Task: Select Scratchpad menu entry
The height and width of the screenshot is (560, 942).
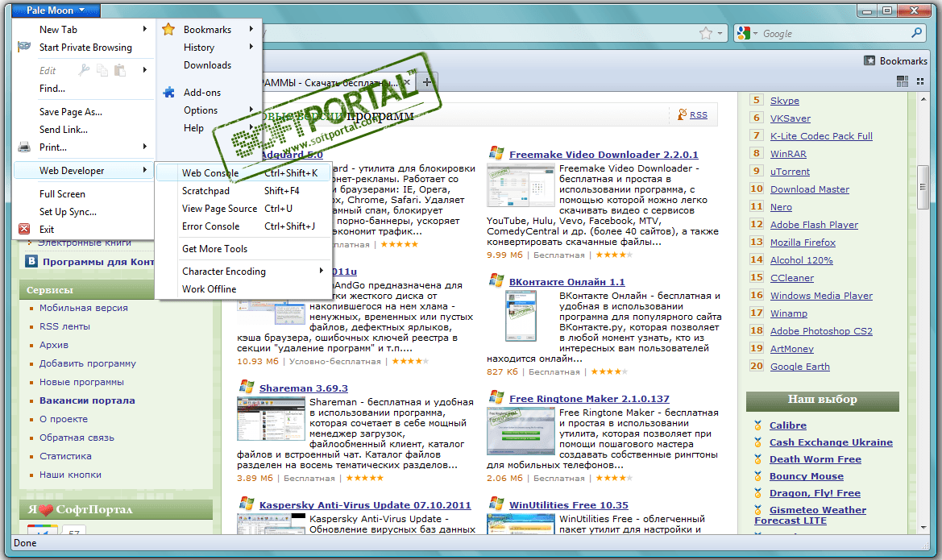Action: (x=243, y=190)
